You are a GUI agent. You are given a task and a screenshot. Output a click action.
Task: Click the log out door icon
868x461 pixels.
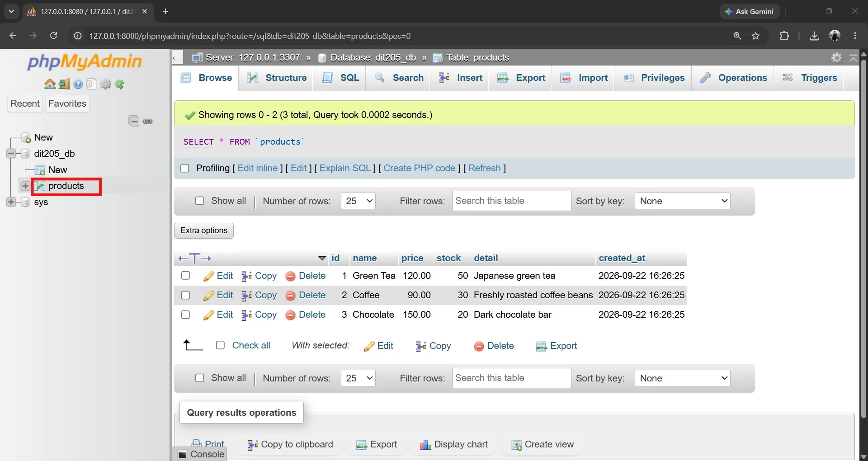(x=64, y=84)
